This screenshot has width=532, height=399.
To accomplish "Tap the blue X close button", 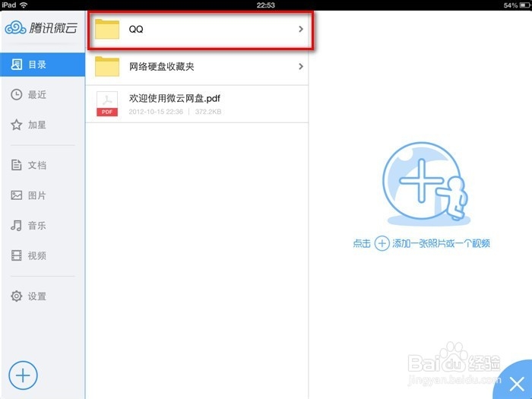I will pyautogui.click(x=516, y=383).
